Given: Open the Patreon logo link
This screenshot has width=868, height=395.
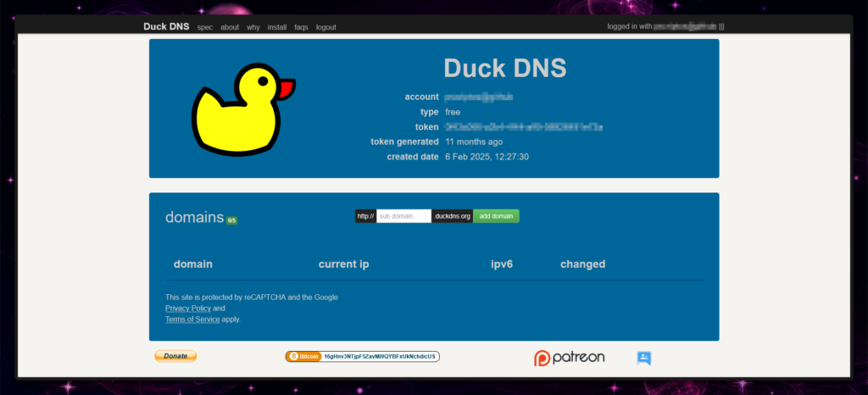Looking at the screenshot, I should (x=570, y=358).
